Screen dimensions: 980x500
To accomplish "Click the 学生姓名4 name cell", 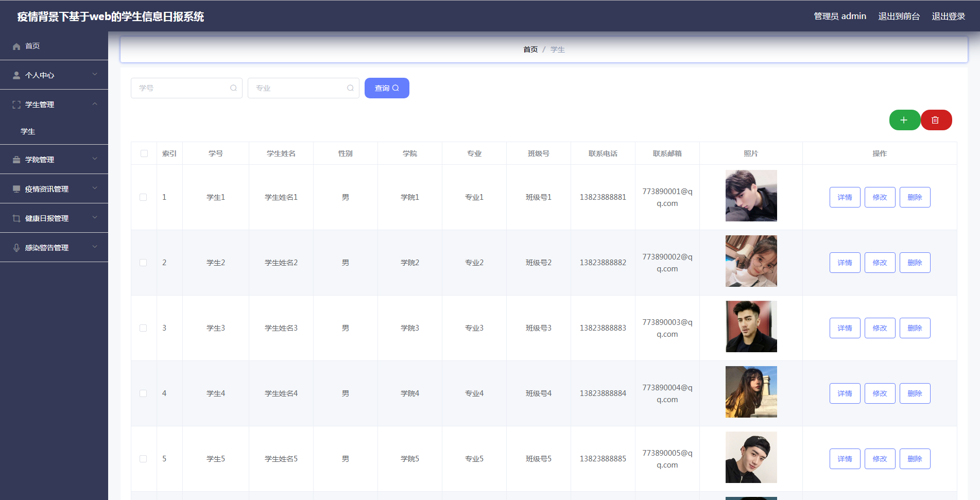I will pyautogui.click(x=281, y=393).
